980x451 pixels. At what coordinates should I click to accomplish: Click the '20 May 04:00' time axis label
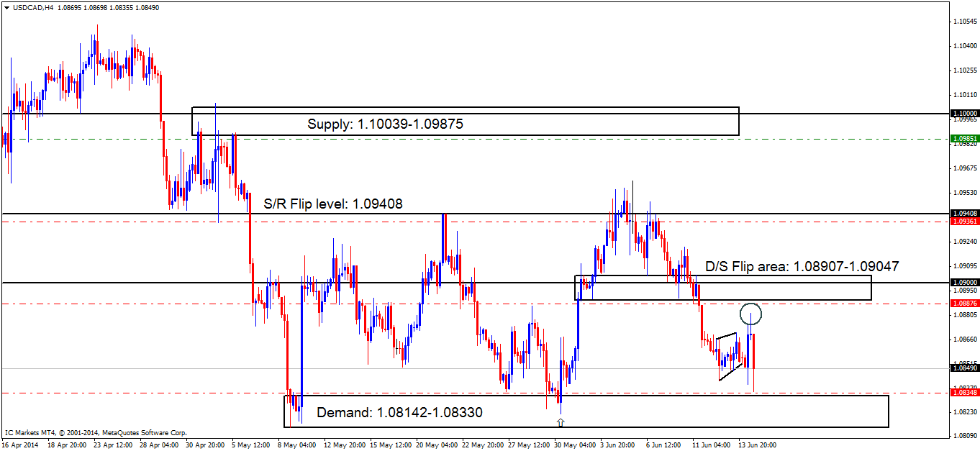(435, 445)
